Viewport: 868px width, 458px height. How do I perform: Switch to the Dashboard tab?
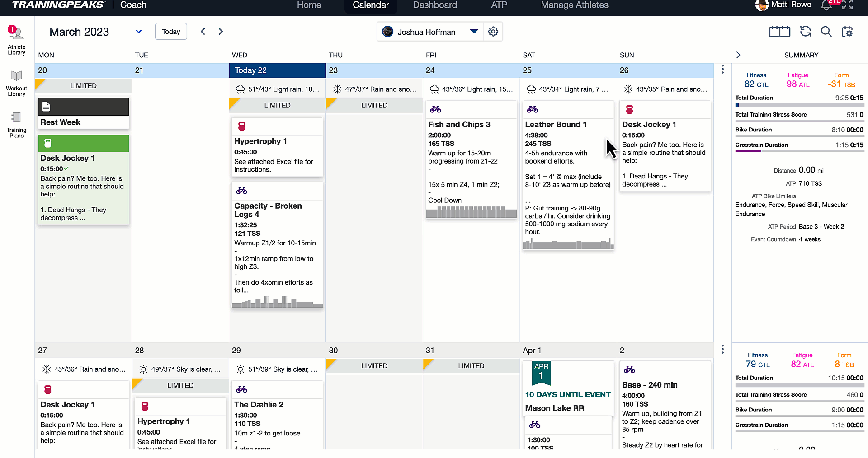[434, 5]
